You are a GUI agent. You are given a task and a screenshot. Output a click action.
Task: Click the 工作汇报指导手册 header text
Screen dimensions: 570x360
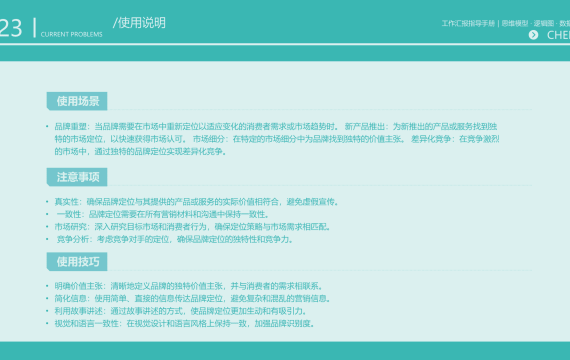(468, 24)
